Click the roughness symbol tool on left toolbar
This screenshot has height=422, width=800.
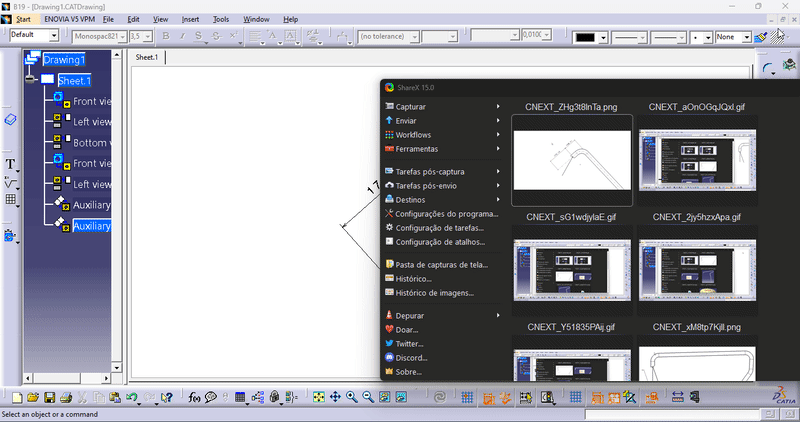point(10,182)
